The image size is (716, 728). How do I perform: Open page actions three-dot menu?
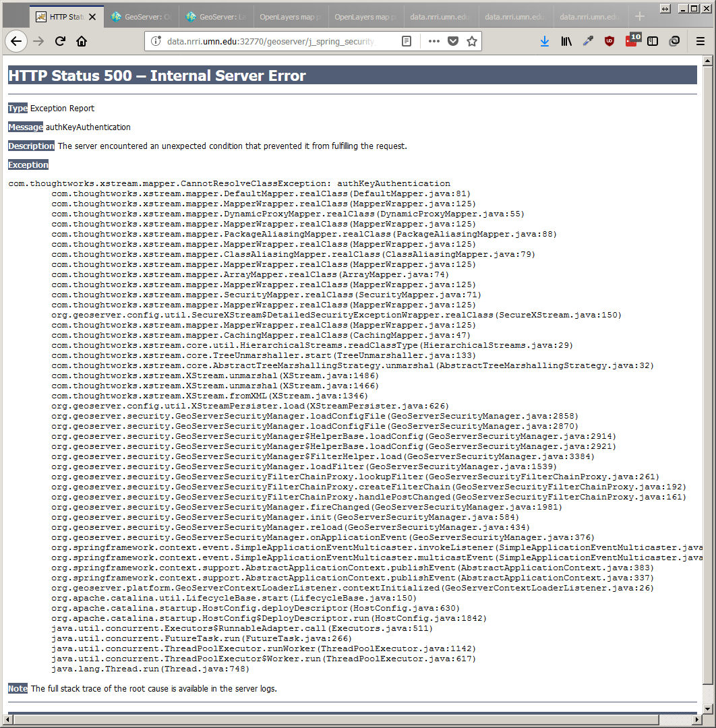point(434,41)
